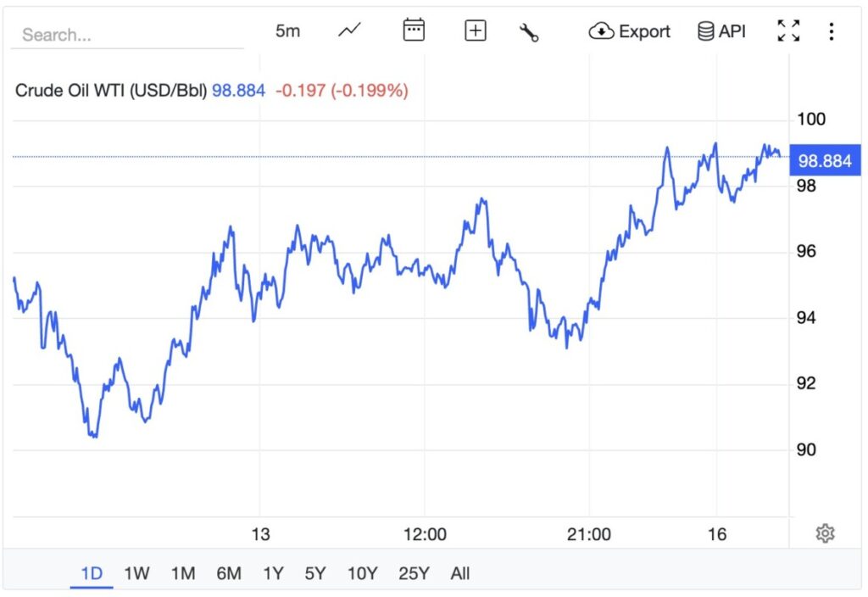
Task: Click the Search input field
Action: click(127, 35)
